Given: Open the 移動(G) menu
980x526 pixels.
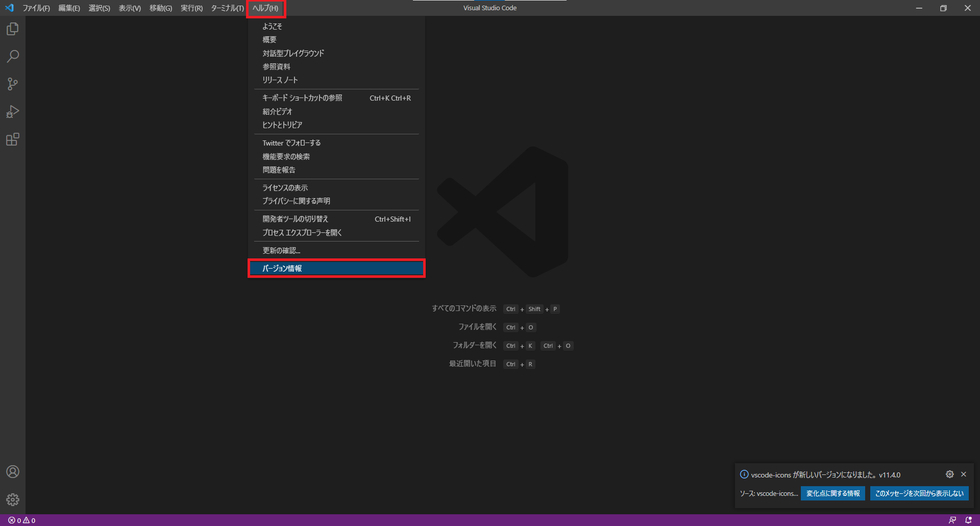Looking at the screenshot, I should point(160,8).
